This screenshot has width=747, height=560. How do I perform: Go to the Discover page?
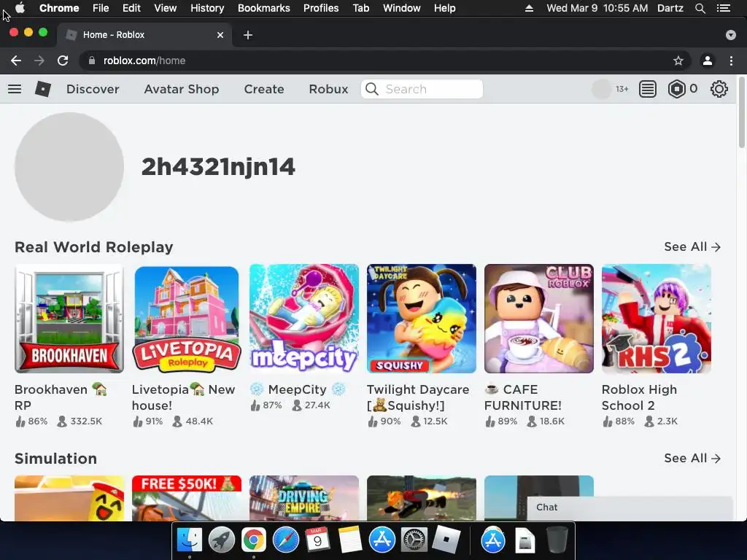[x=93, y=89]
